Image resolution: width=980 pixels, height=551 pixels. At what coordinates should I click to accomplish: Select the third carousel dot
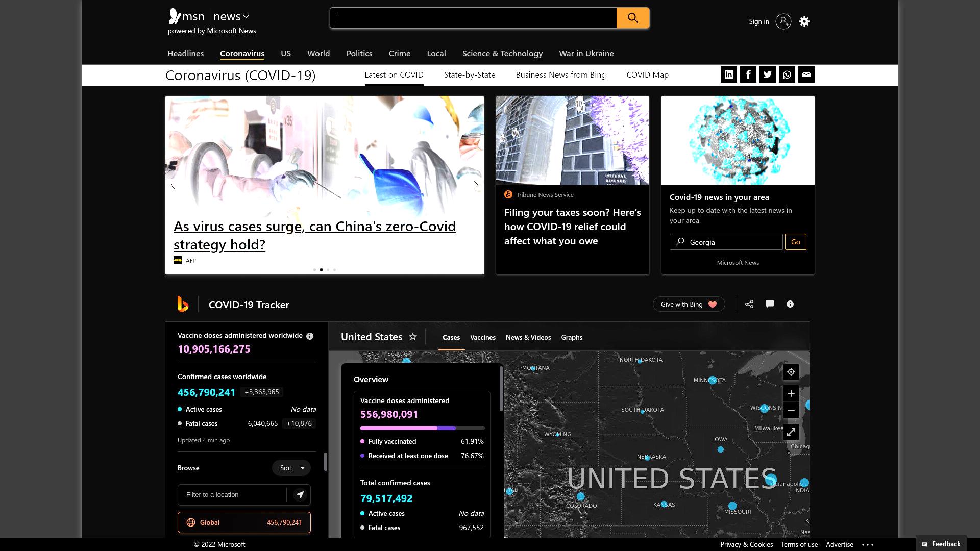coord(328,270)
